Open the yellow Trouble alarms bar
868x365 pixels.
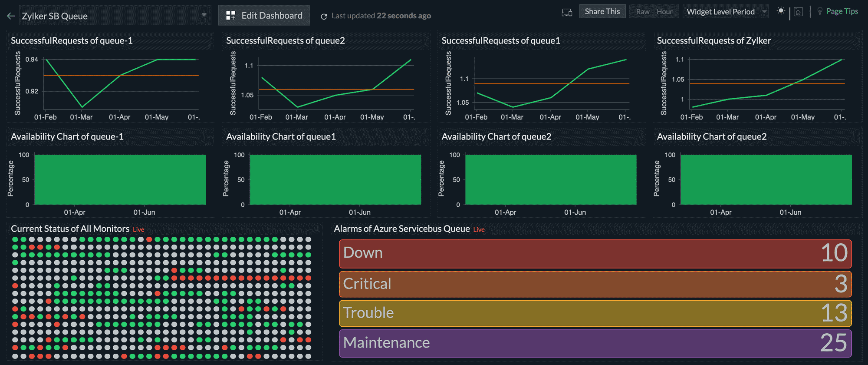595,313
